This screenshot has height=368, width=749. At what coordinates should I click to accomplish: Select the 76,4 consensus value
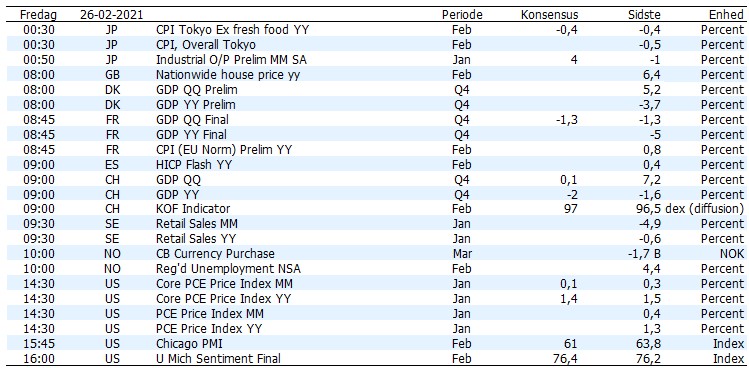[x=565, y=358]
